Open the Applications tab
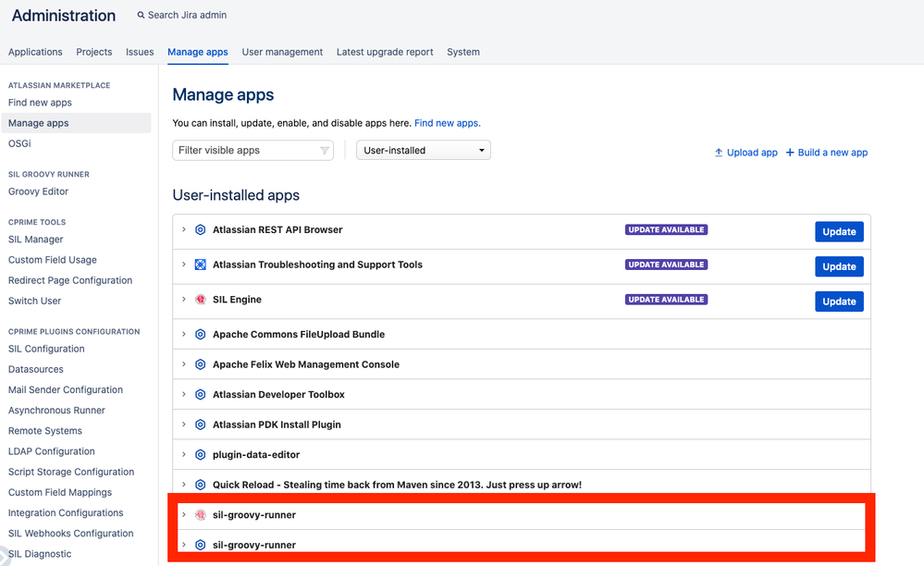Viewport: 924px width, 566px height. [x=35, y=52]
